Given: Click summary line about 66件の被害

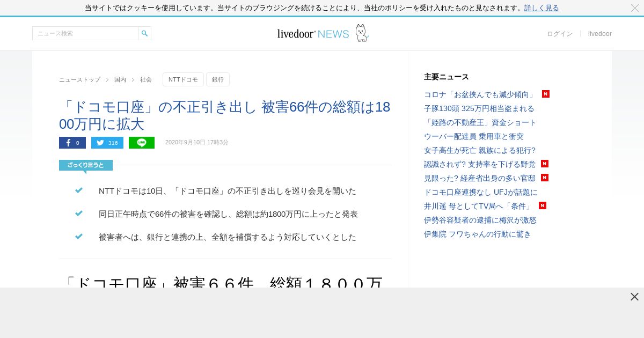Looking at the screenshot, I should click(228, 214).
